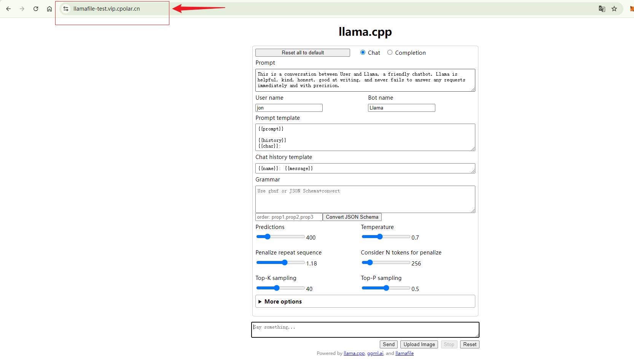Click the browser forward arrow
Screen dimensions: 634x364
[x=22, y=9]
